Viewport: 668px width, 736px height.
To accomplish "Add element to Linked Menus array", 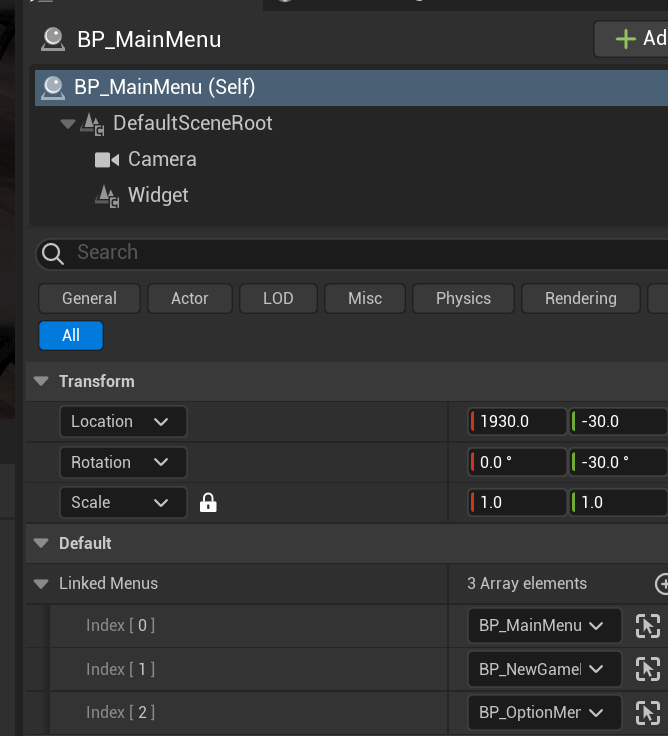I will coord(662,584).
